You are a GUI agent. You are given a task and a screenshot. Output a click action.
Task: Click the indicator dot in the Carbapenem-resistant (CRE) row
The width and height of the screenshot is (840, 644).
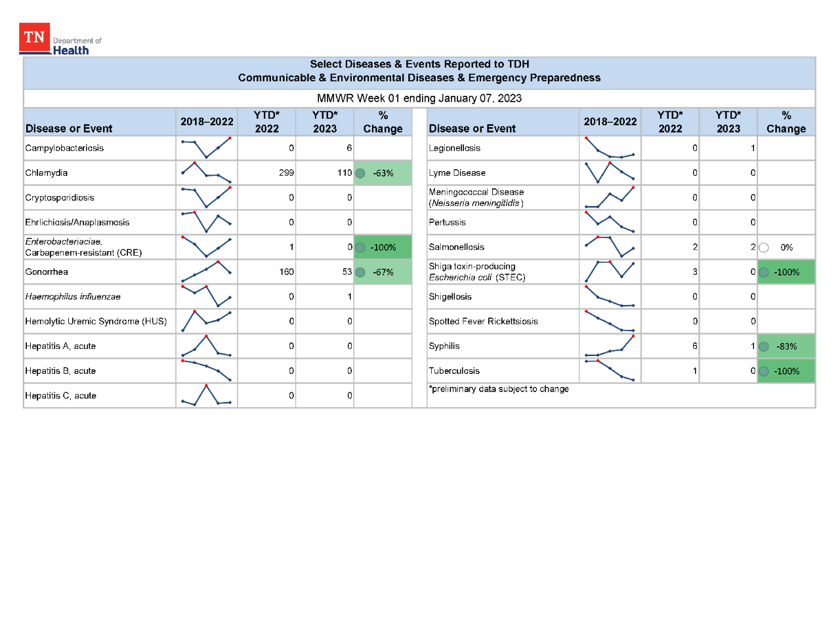pyautogui.click(x=360, y=248)
